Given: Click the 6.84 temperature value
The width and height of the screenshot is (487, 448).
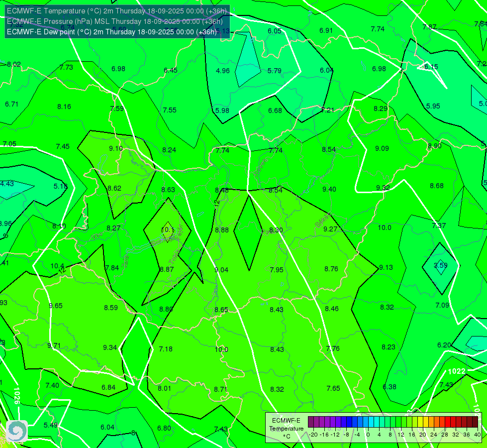Looking at the screenshot, I should coord(108,388).
